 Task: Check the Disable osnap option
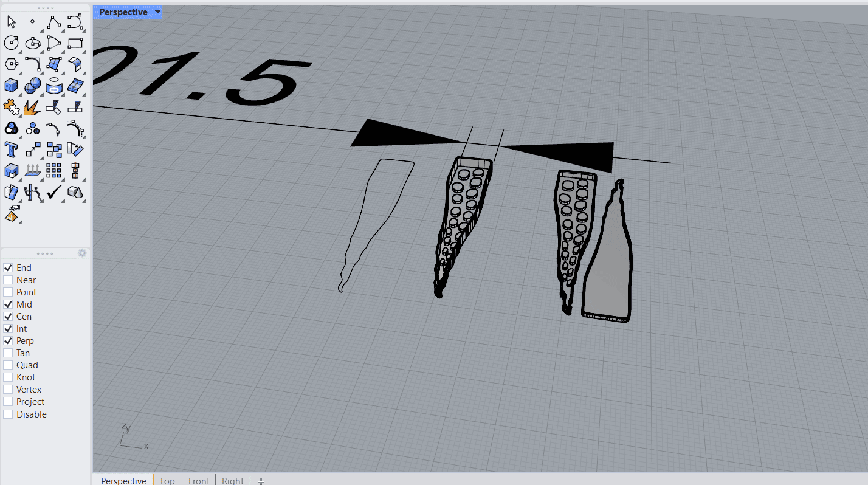click(8, 414)
